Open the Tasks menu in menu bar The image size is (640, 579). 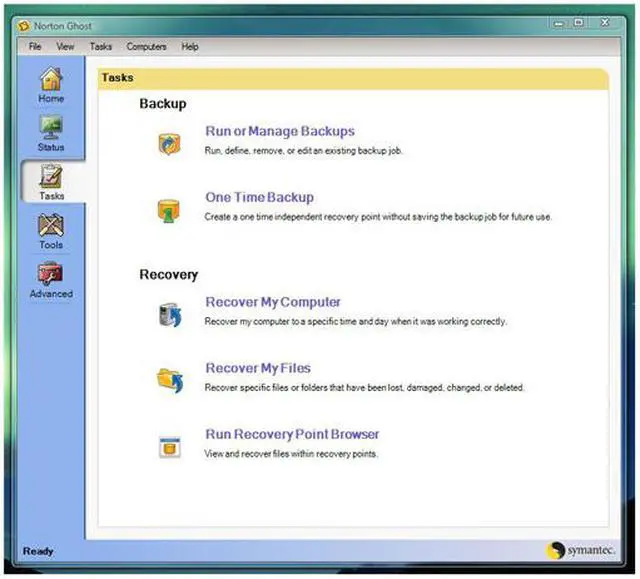[101, 47]
